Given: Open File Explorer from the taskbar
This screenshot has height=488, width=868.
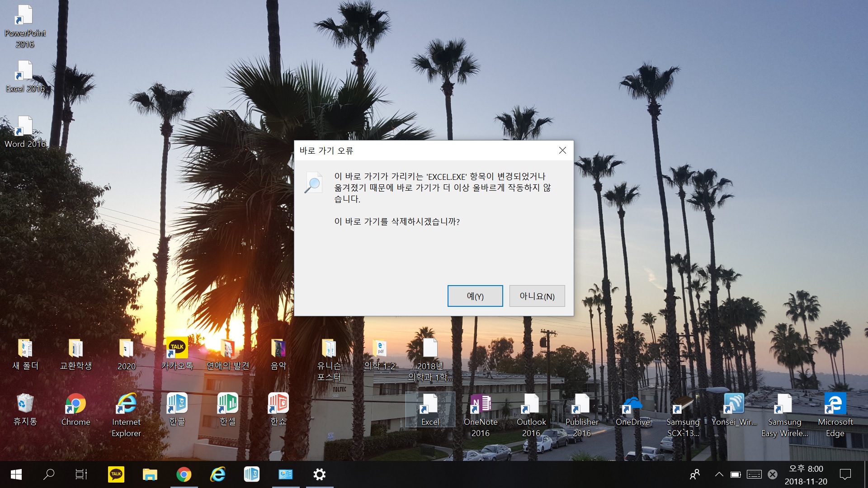Looking at the screenshot, I should 150,474.
